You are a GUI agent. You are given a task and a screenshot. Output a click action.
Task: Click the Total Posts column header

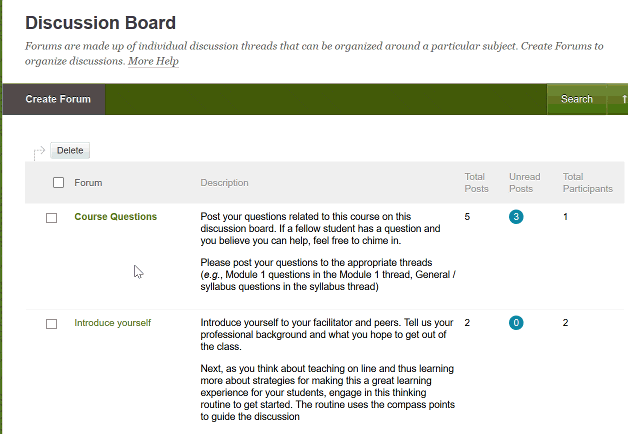(475, 182)
